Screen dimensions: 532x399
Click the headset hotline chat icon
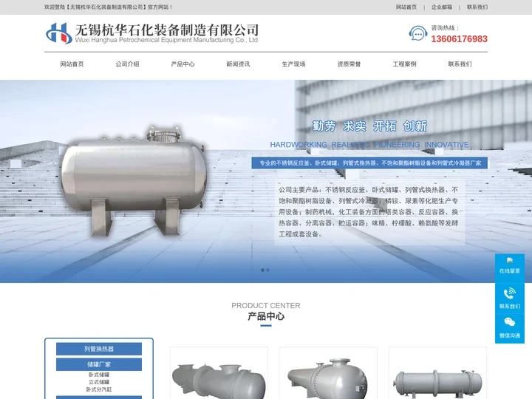point(417,33)
